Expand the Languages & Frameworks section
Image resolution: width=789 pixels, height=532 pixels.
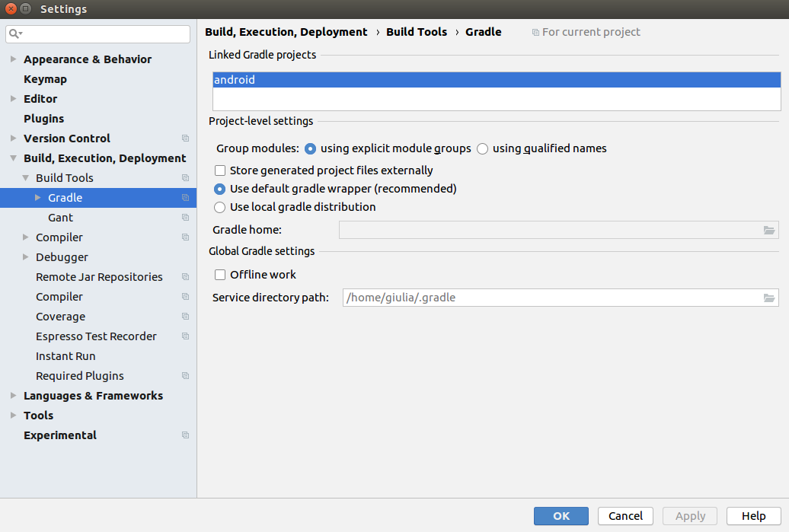click(x=13, y=396)
